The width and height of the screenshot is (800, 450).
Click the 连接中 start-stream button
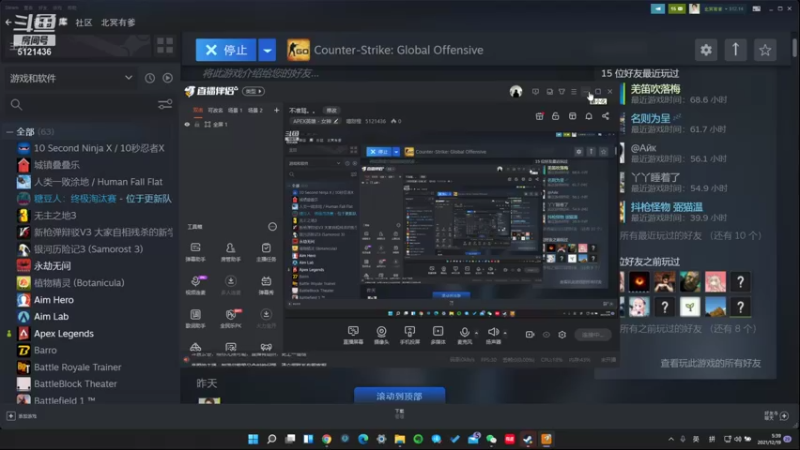592,335
